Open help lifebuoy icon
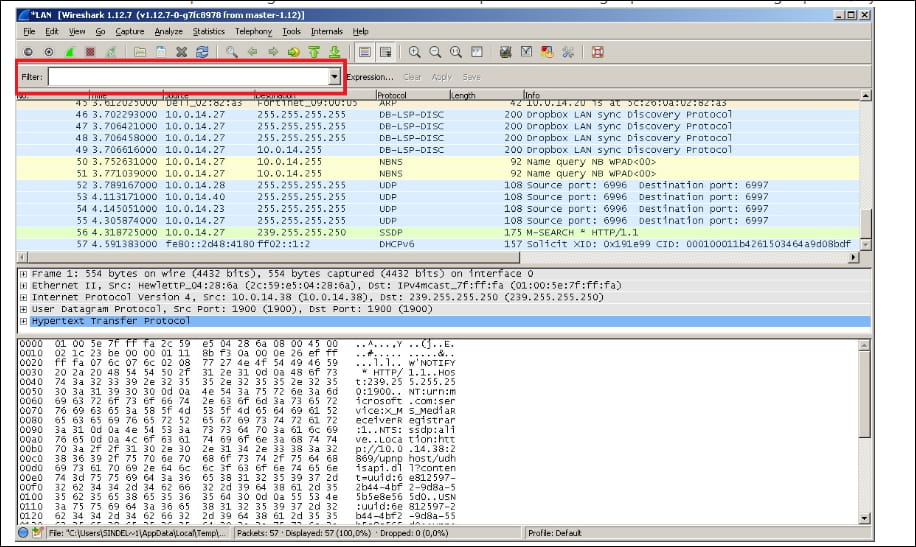Viewport: 916px width, 547px height. tap(597, 52)
